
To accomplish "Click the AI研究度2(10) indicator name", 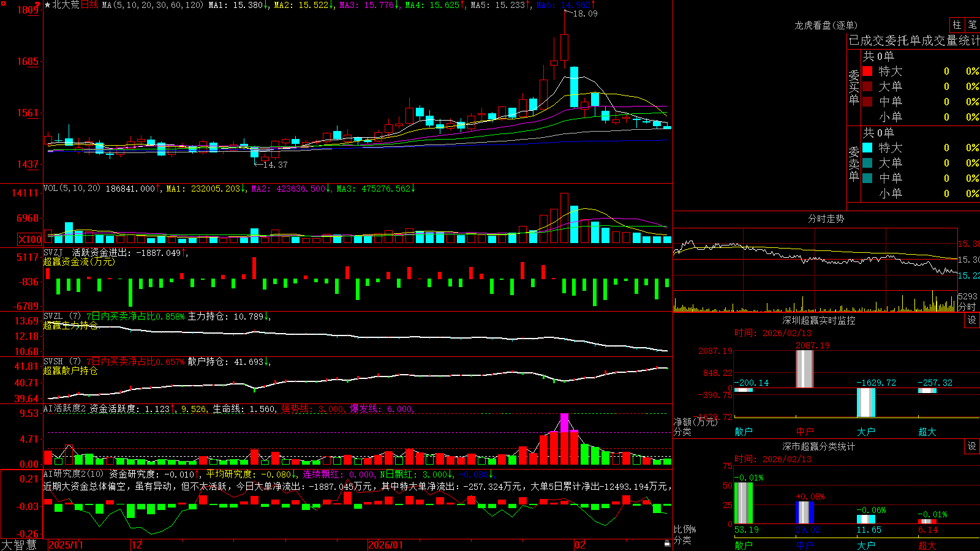I will click(73, 474).
